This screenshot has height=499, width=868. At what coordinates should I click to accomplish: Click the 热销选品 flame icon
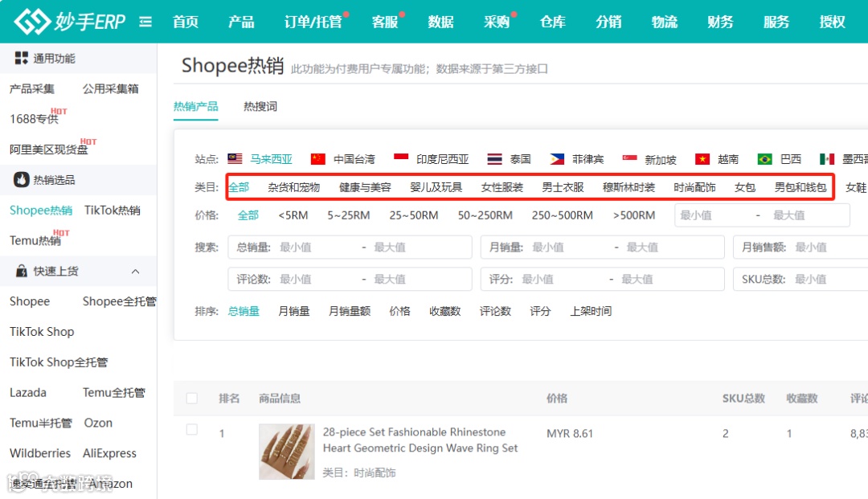(x=21, y=180)
